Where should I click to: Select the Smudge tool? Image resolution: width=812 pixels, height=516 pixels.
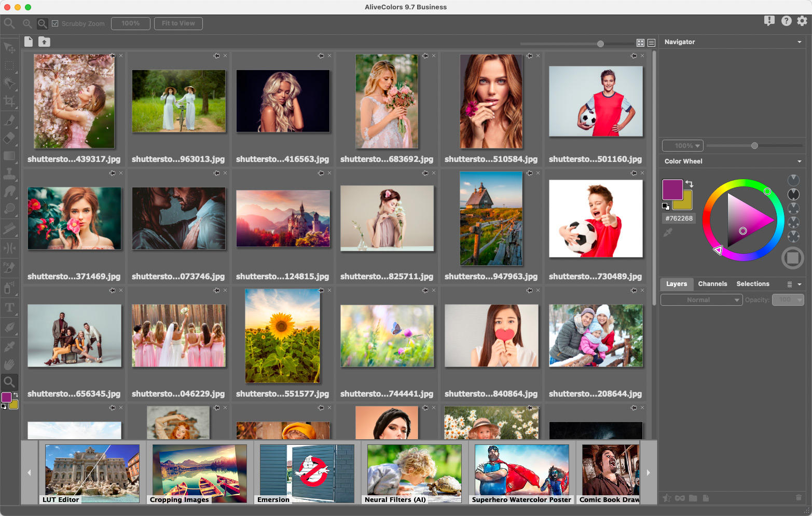(9, 191)
